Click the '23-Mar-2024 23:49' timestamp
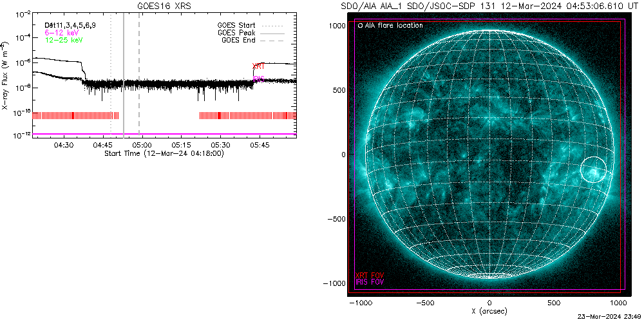The width and height of the screenshot is (644, 322). [x=609, y=317]
